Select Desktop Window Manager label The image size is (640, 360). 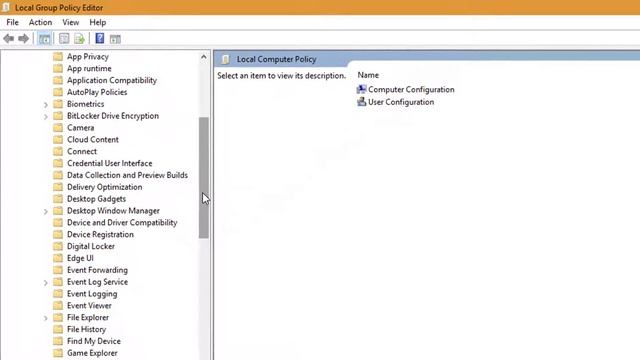113,211
